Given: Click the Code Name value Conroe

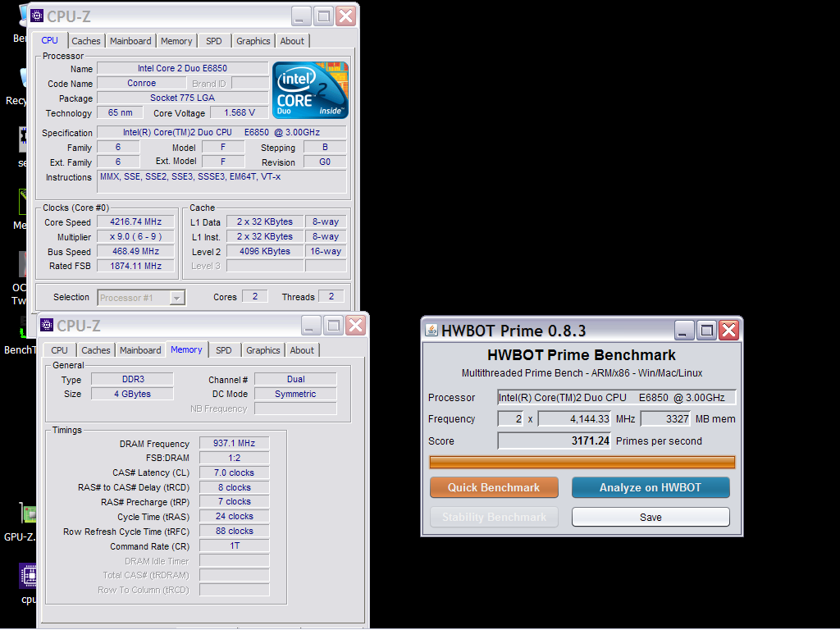Looking at the screenshot, I should [x=141, y=83].
